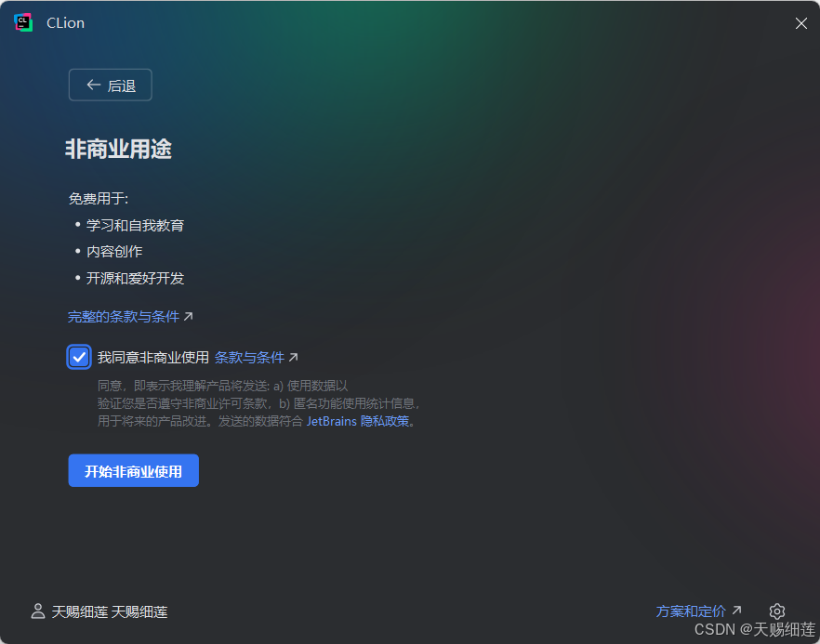The image size is (820, 644).
Task: Click the 免费用于: label
Action: [99, 199]
